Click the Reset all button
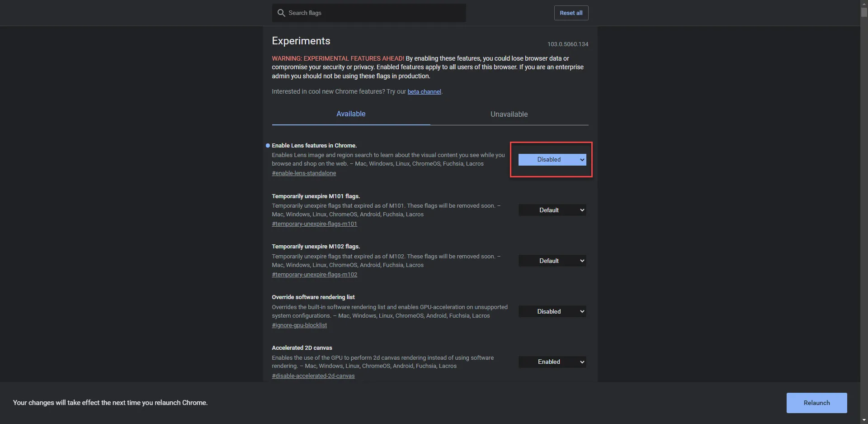 tap(571, 13)
